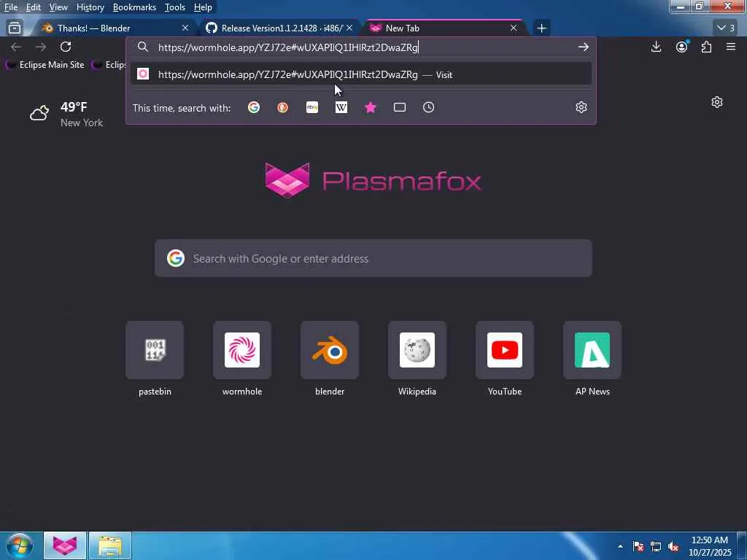Screen dimensions: 747x560
Task: Click the Plasmafox taskbar icon
Action: click(x=65, y=545)
